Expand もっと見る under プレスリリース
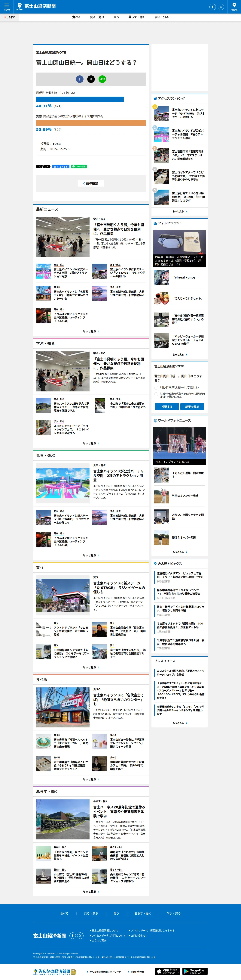This screenshot has height=980, width=241. click(x=180, y=723)
